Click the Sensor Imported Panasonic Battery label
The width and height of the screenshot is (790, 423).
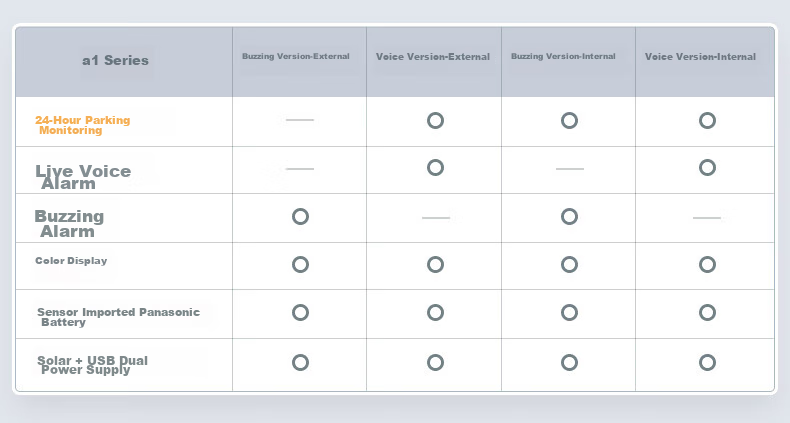[118, 317]
